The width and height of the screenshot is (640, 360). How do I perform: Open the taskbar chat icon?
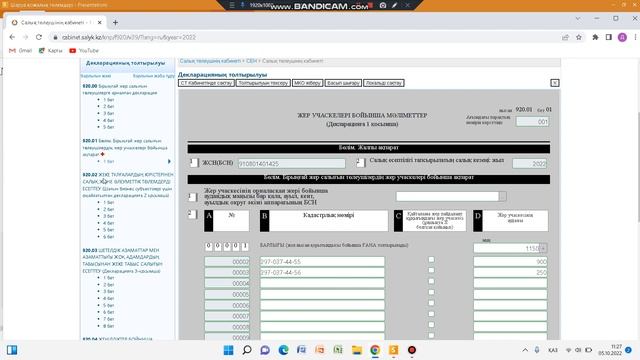(265, 350)
